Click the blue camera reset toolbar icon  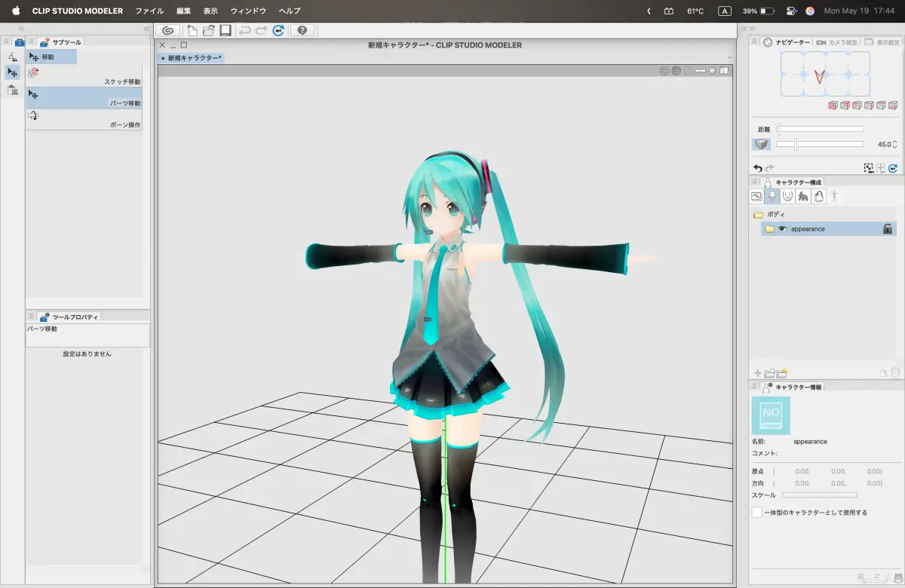click(x=278, y=31)
